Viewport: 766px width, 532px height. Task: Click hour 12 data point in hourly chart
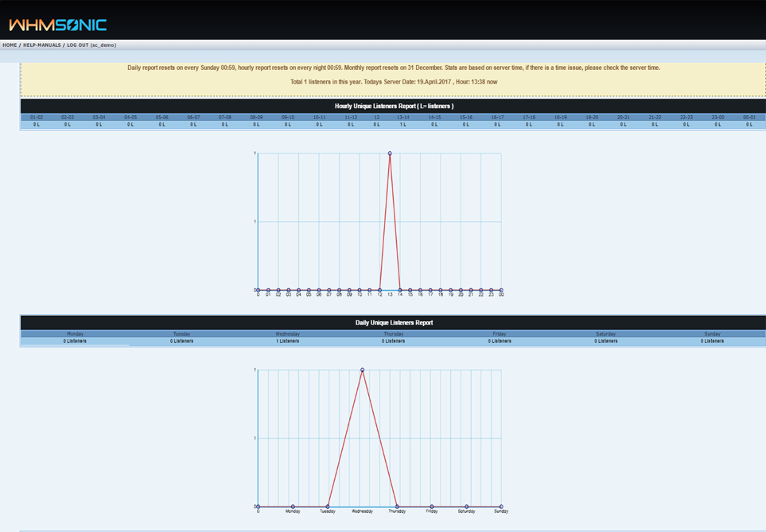(379, 290)
